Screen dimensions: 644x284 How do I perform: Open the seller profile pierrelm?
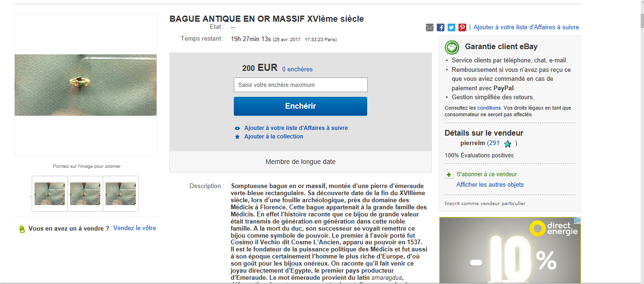point(473,143)
